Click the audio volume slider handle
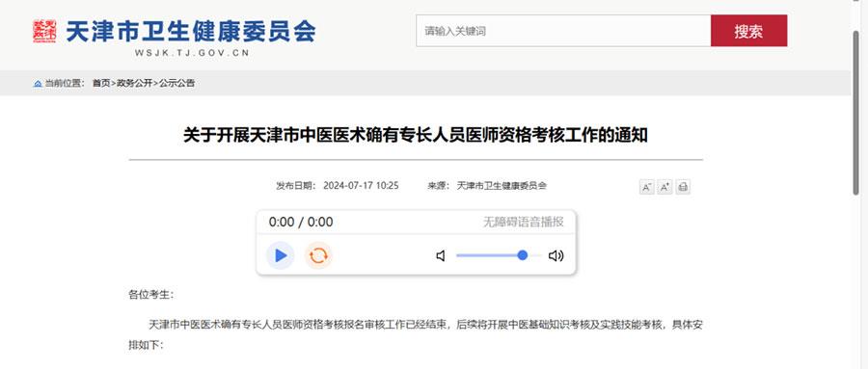The width and height of the screenshot is (868, 369). pos(522,255)
